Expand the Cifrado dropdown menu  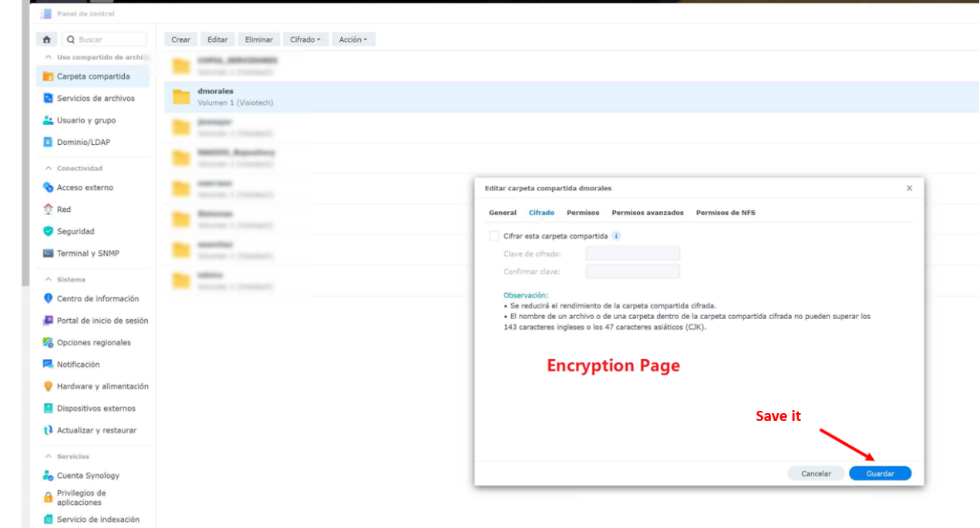[305, 39]
